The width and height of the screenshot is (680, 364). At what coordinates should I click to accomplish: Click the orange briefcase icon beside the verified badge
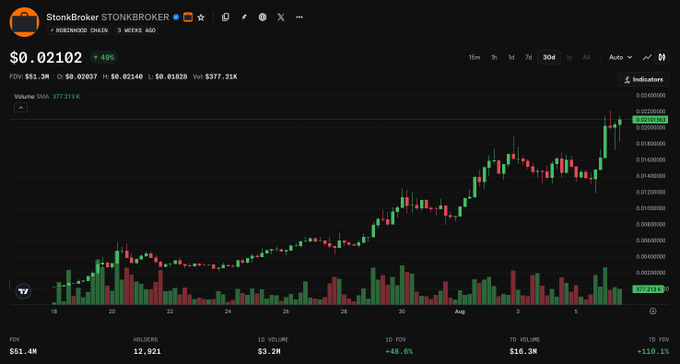point(188,17)
